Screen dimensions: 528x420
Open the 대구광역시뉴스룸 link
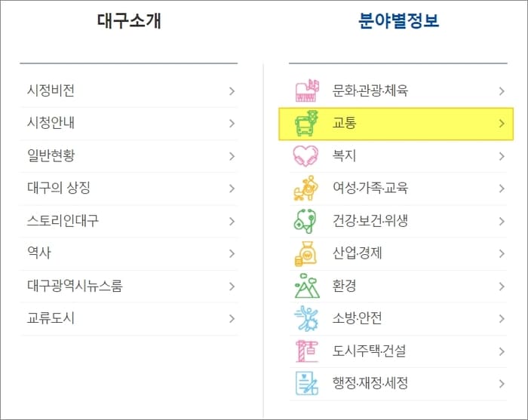click(75, 286)
